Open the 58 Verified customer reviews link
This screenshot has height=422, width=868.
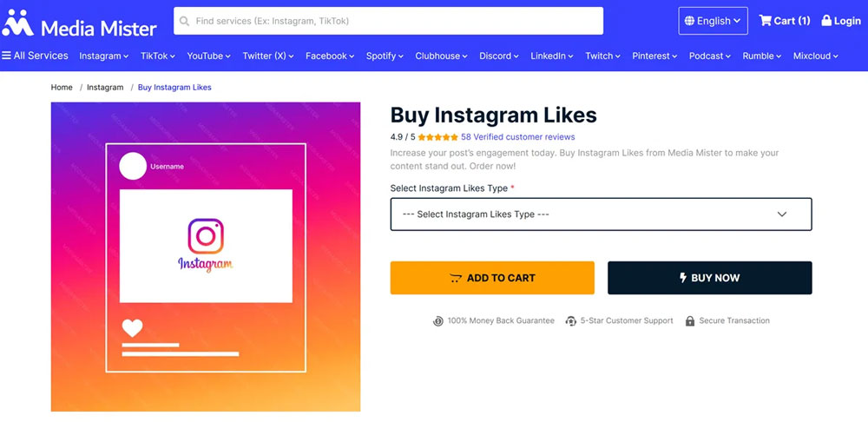point(517,137)
